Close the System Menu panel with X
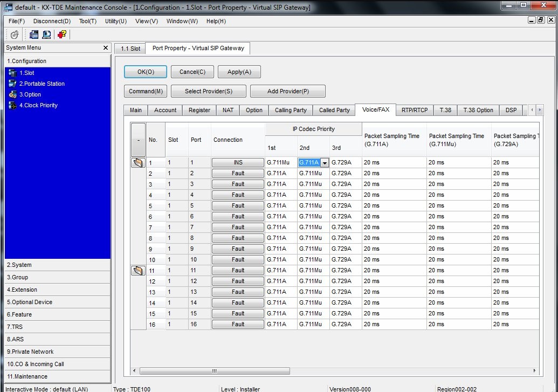 coord(105,47)
